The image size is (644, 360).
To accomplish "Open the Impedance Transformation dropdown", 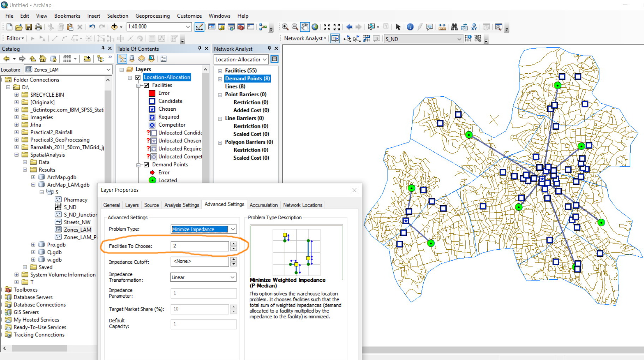I will click(x=232, y=277).
